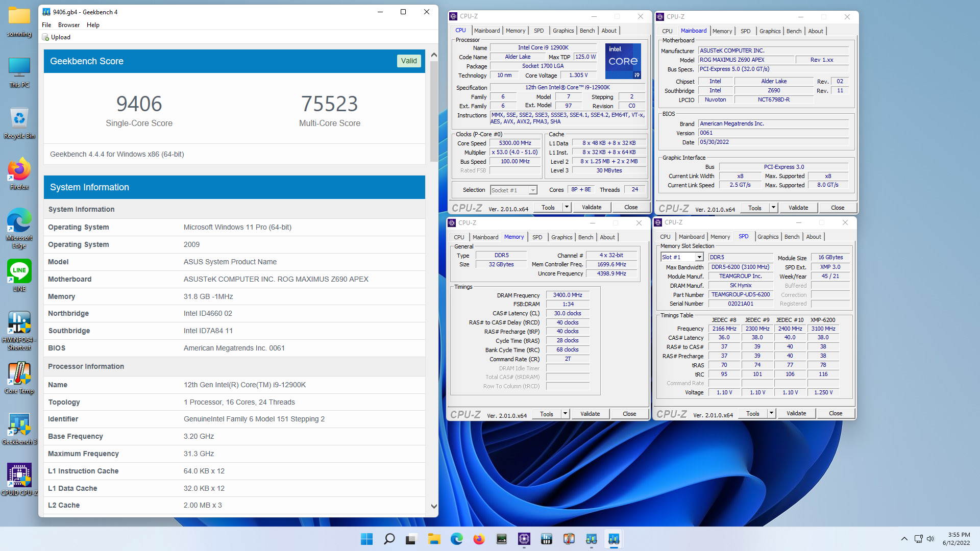Click the volume icon in system tray
980x551 pixels.
point(930,539)
